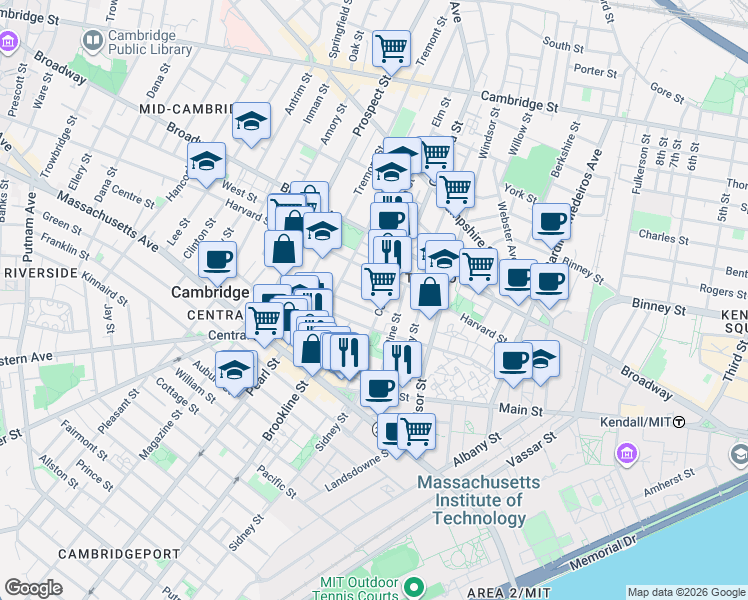748x600 pixels.
Task: Open the grocery cart marker near York St
Action: pos(456,190)
